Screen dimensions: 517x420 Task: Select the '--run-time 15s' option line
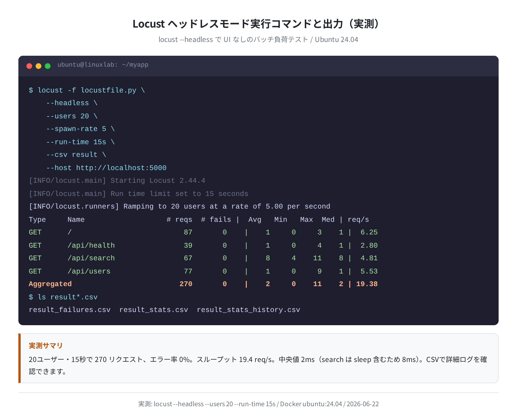pos(80,142)
